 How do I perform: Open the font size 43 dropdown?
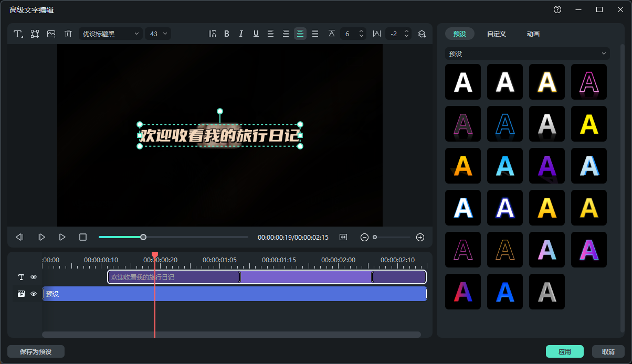[158, 34]
